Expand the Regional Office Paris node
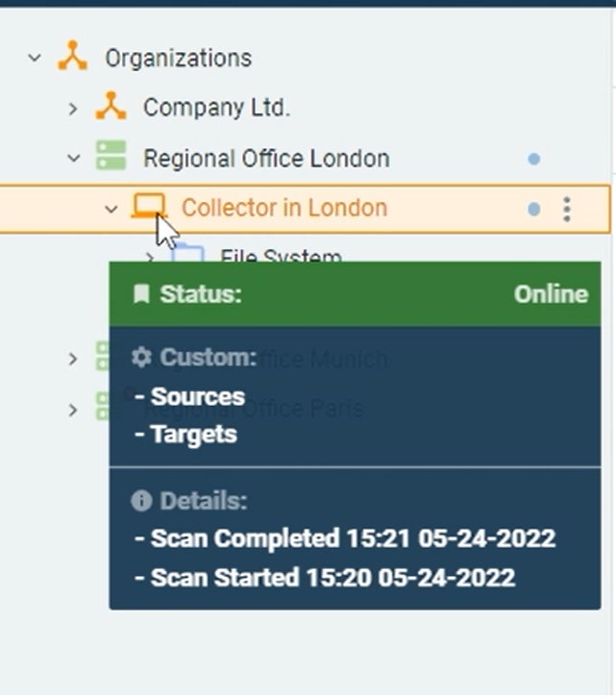616x699 pixels. point(73,410)
